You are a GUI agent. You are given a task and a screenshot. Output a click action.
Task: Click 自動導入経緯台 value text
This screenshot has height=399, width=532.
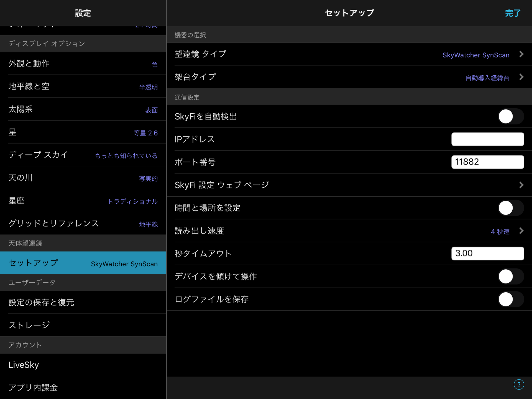(487, 78)
